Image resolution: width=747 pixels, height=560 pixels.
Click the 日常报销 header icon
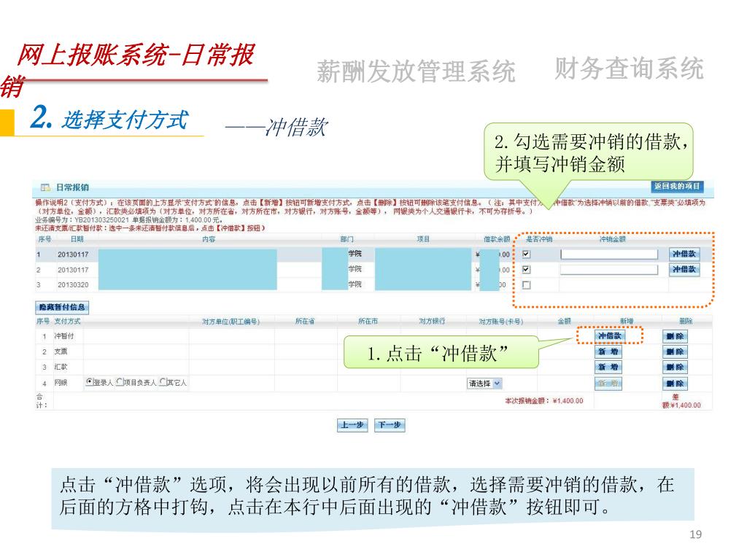[45, 187]
